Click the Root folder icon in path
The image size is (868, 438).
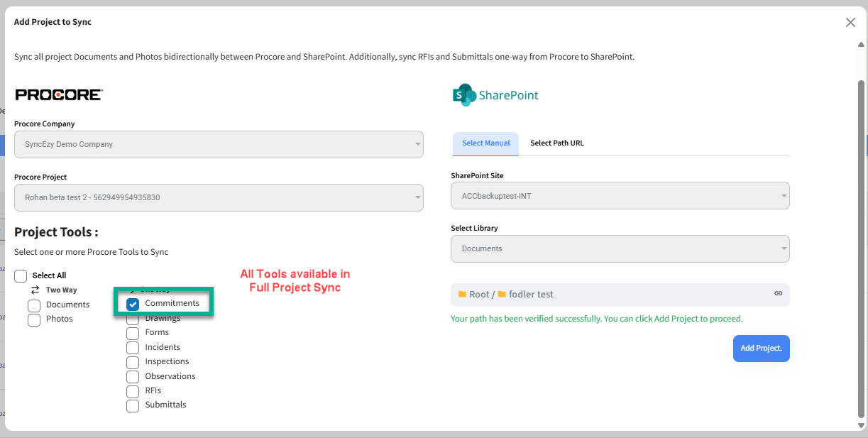click(462, 294)
